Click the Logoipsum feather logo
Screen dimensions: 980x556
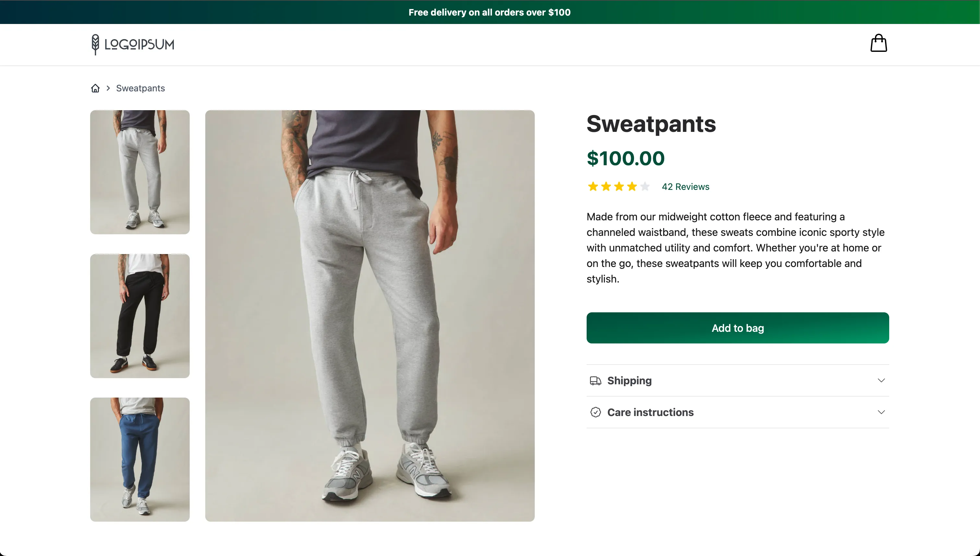tap(95, 44)
